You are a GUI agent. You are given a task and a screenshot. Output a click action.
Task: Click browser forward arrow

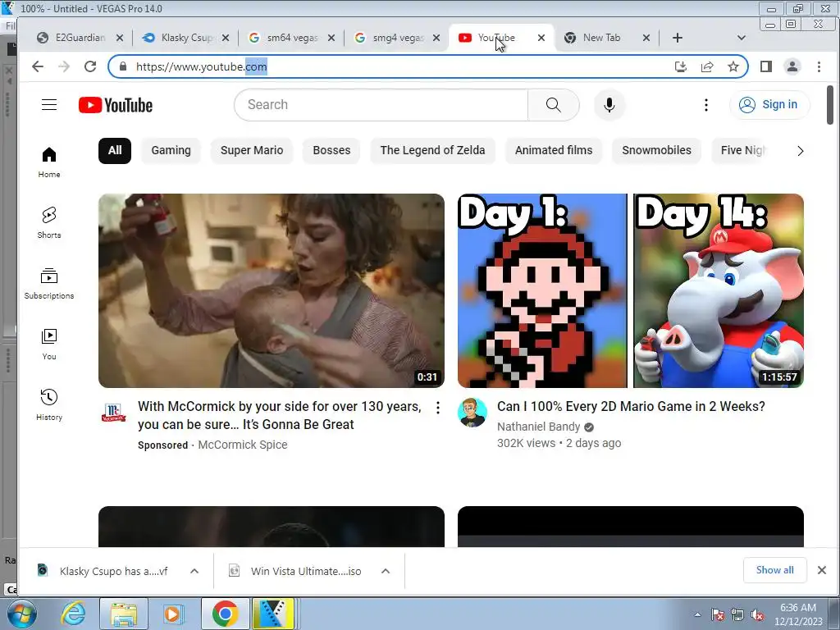(x=64, y=66)
